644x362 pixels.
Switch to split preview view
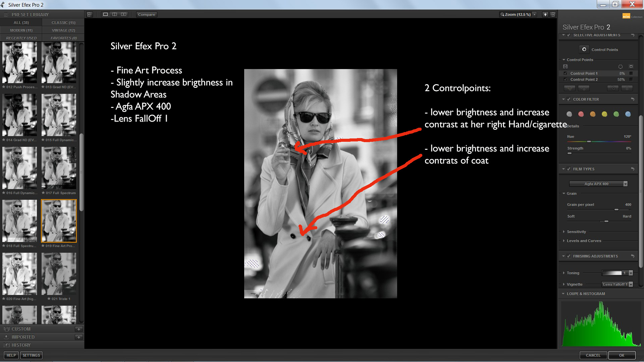(x=114, y=14)
